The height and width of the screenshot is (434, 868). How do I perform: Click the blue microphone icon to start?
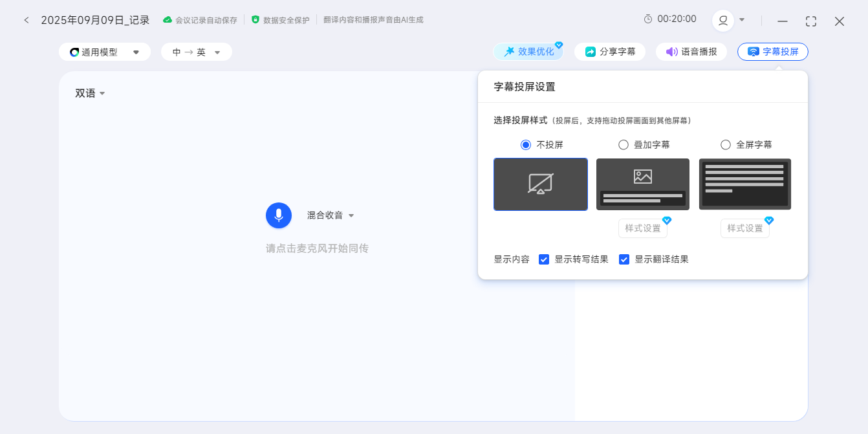coord(279,215)
